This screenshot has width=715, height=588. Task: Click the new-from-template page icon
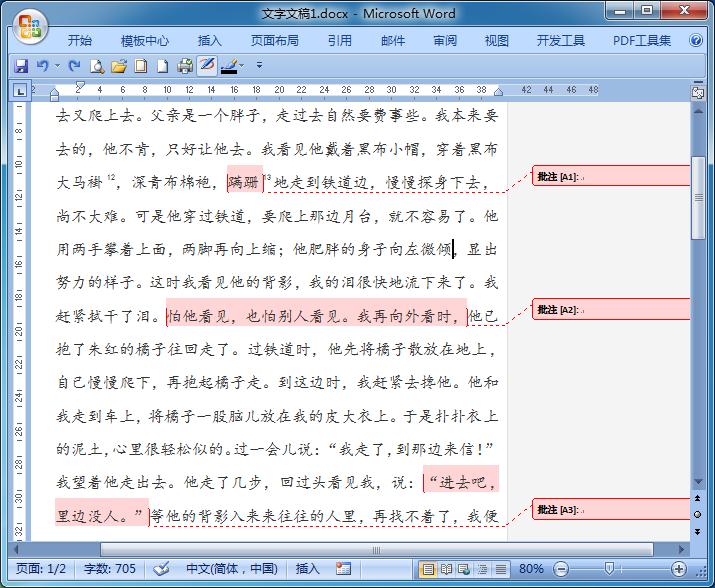point(141,66)
